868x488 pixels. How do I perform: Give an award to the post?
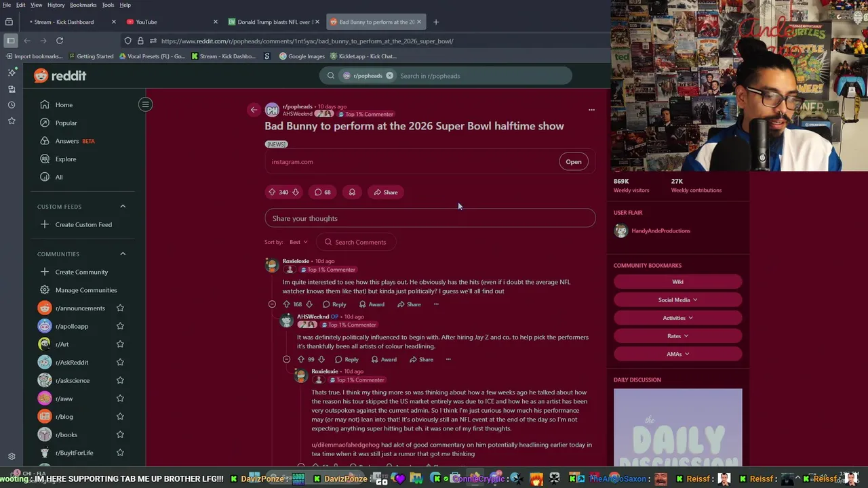(352, 192)
